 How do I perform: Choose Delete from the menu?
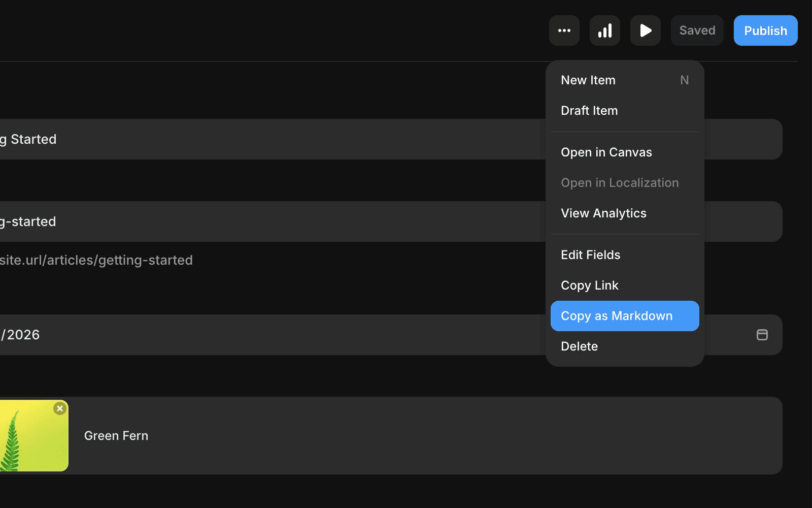pyautogui.click(x=580, y=346)
